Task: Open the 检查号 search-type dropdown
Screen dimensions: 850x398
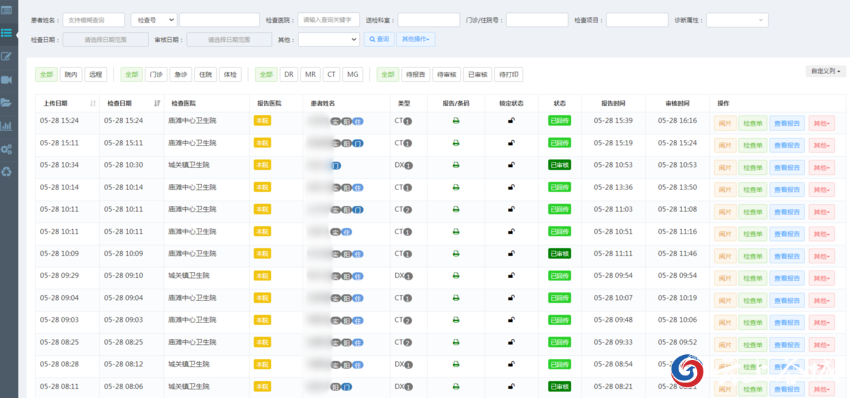Action: point(154,20)
